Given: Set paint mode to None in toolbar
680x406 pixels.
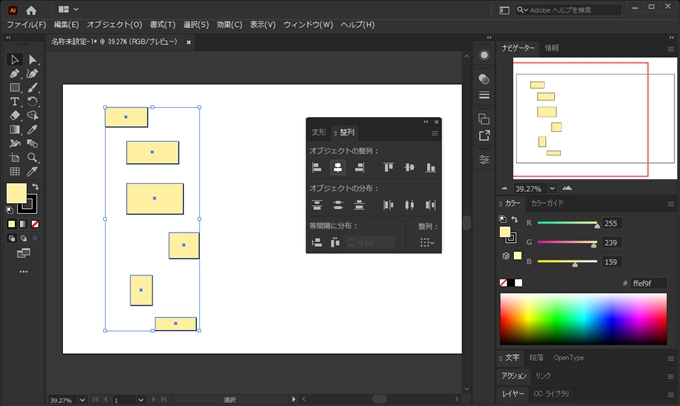Looking at the screenshot, I should tap(35, 224).
